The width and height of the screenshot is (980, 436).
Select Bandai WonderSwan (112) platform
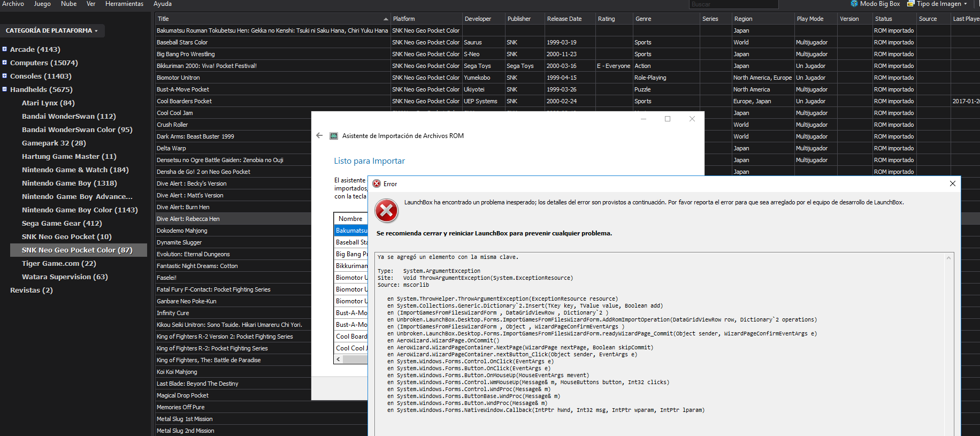tap(68, 116)
